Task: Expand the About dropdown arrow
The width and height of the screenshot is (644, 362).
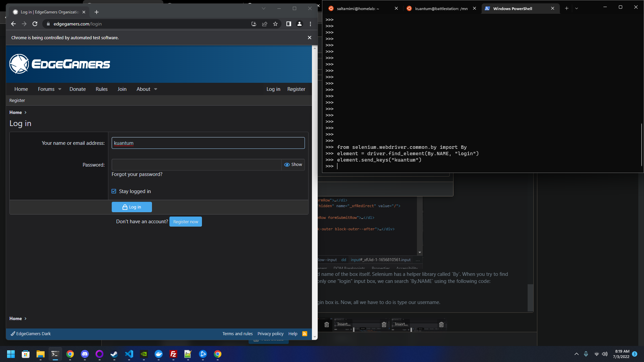Action: point(156,89)
